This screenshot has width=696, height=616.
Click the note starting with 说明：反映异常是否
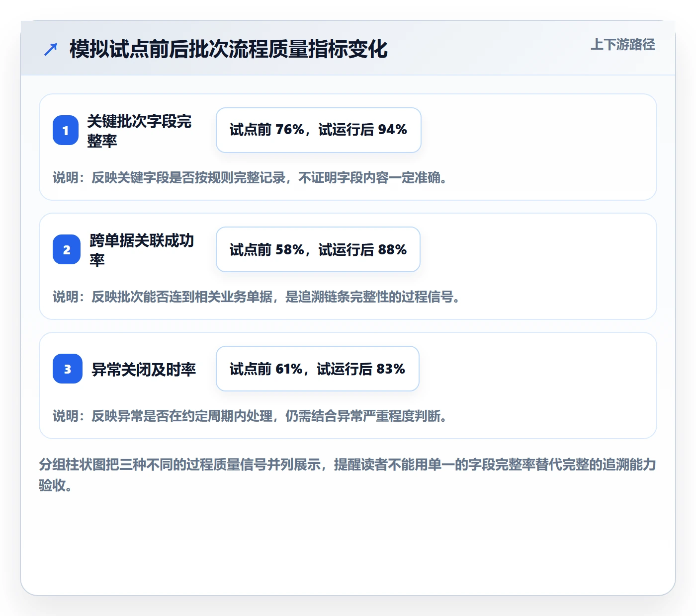point(250,416)
